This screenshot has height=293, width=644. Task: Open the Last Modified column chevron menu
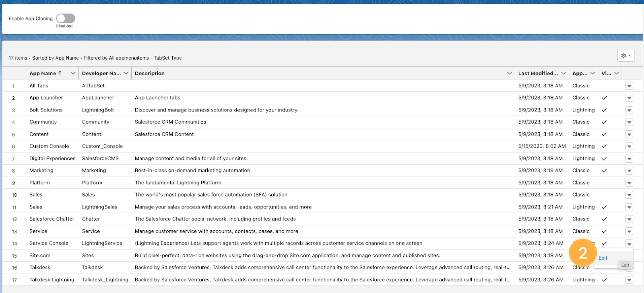pos(563,73)
